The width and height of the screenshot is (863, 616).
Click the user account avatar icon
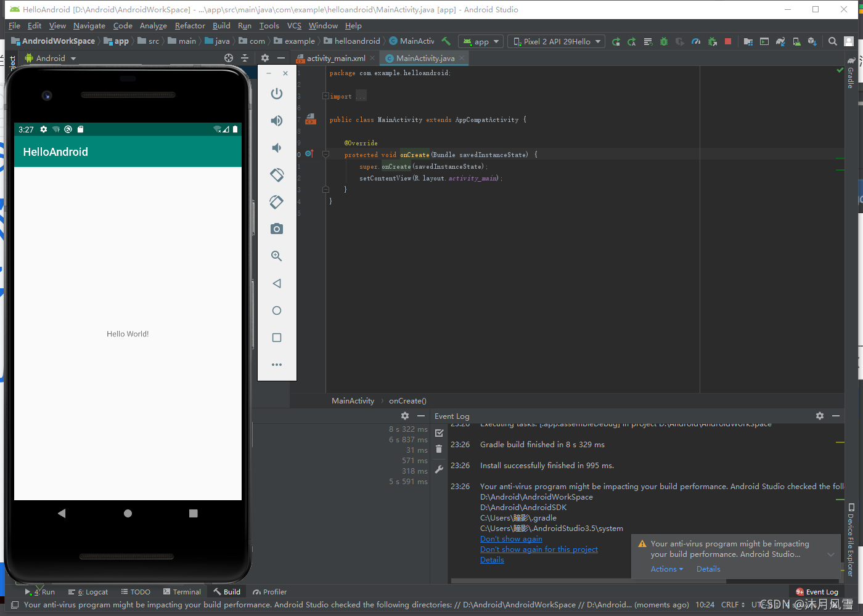pos(849,41)
